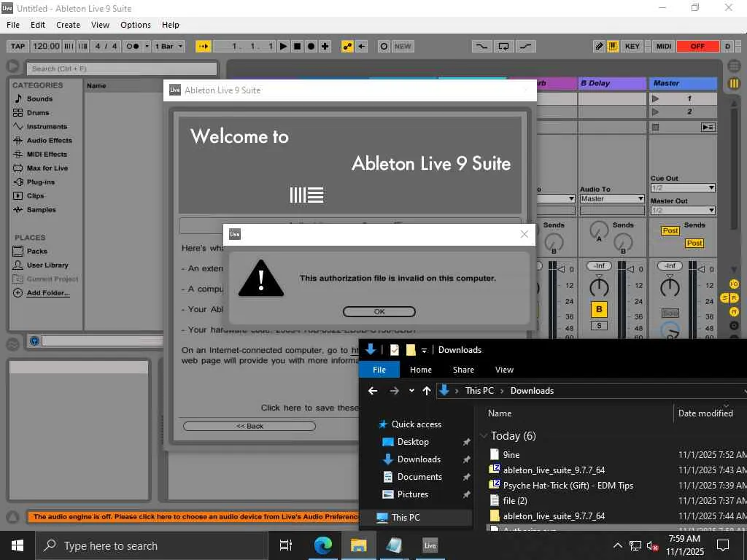
Task: Click the Session Record circle button
Action: point(384,46)
